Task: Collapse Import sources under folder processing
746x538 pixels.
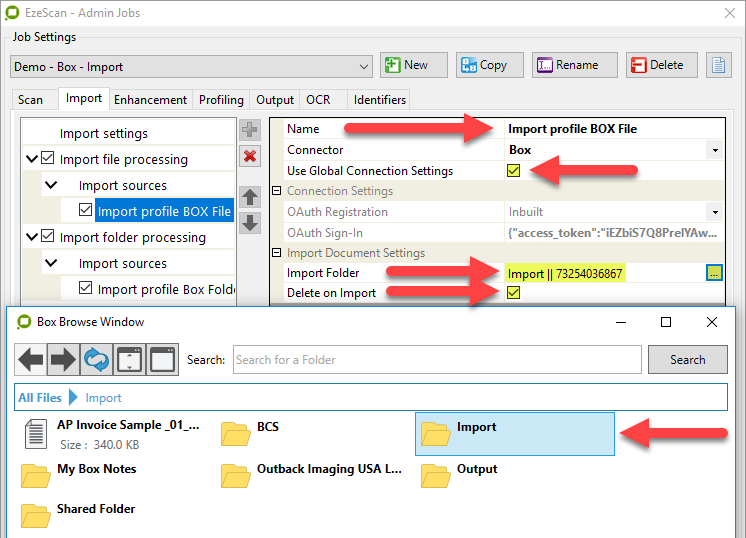Action: coord(51,263)
